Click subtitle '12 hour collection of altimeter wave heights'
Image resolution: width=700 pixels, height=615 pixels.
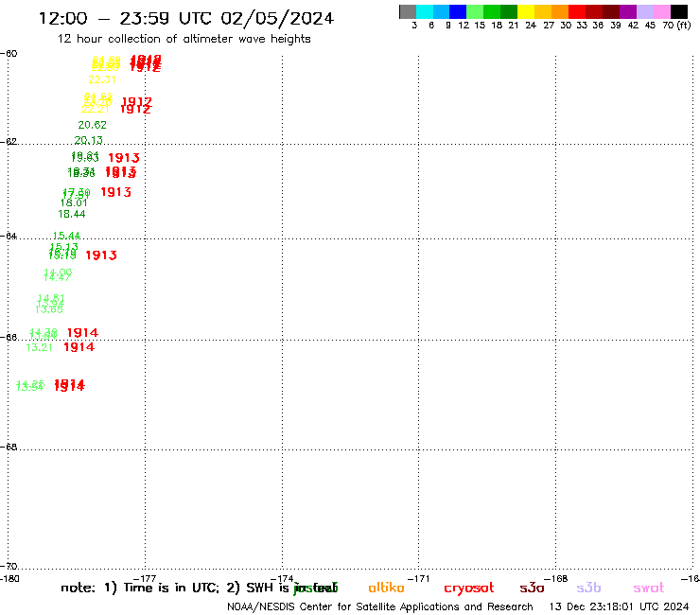point(184,39)
